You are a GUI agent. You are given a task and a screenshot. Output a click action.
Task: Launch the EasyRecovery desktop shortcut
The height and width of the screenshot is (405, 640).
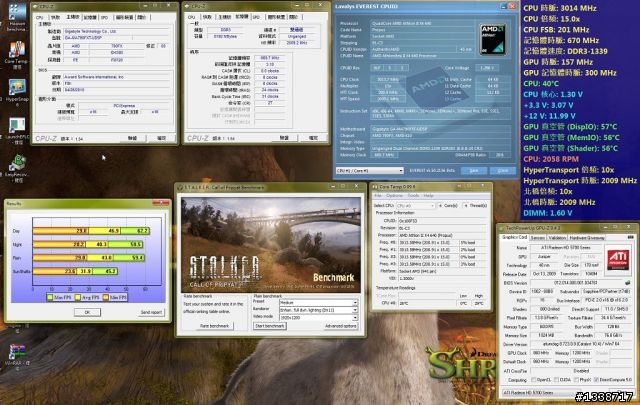click(16, 168)
